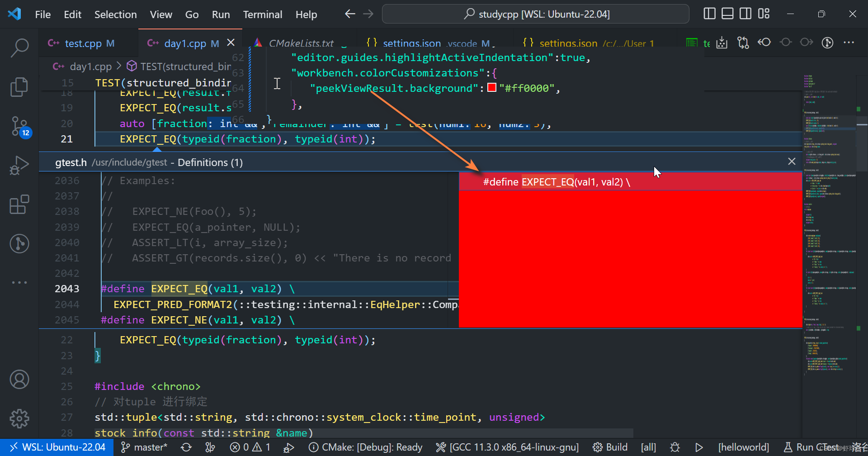Screen dimensions: 868x456
Task: Go forward in navigation history
Action: 368,14
